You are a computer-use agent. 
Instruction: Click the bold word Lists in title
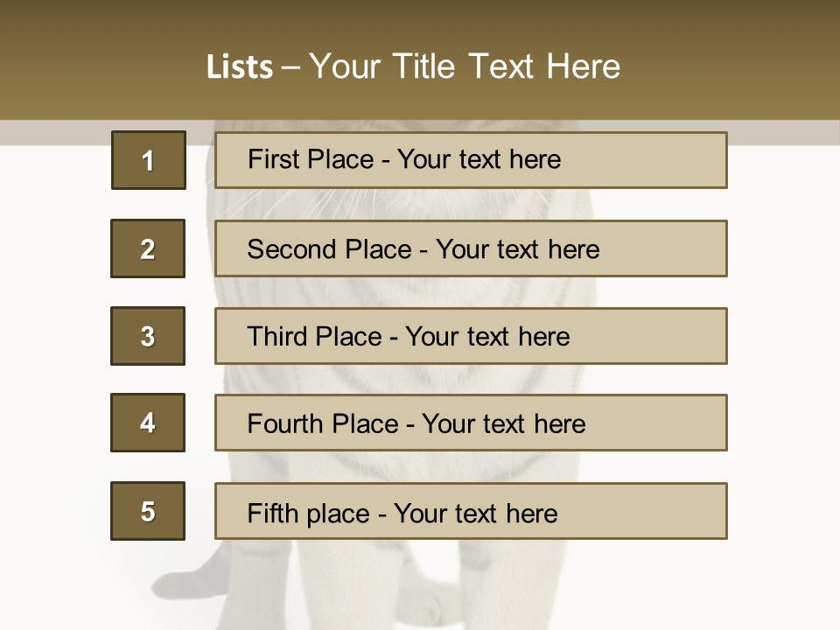[x=240, y=67]
